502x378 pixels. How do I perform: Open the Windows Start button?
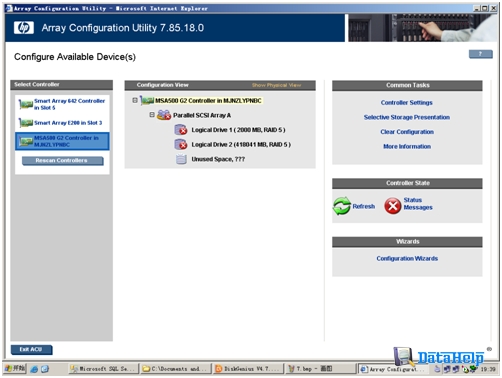pyautogui.click(x=15, y=369)
